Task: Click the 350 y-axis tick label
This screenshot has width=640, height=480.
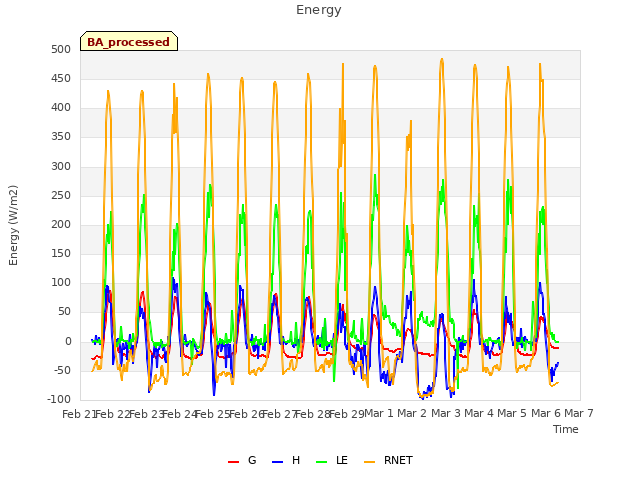Action: pos(61,137)
